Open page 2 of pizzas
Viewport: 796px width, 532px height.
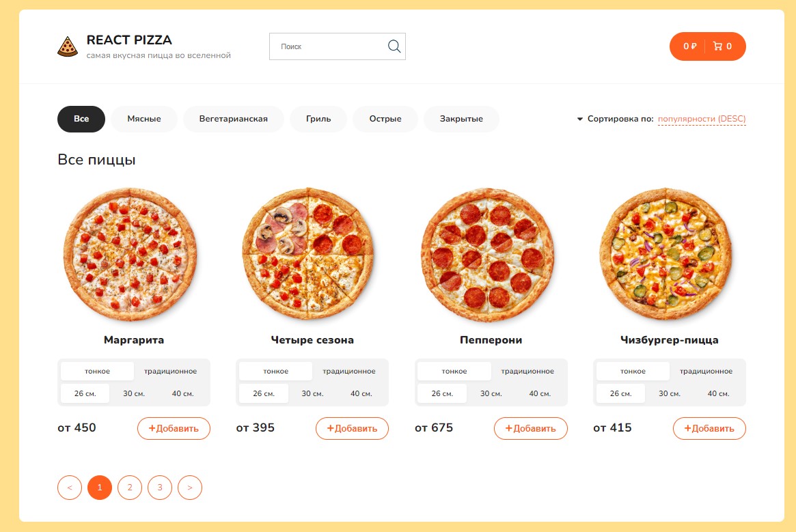[130, 488]
